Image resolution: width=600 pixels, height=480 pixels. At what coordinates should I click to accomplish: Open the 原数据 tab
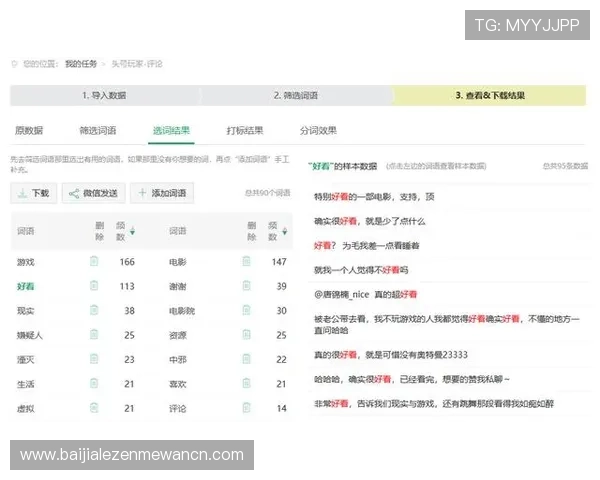pos(29,131)
